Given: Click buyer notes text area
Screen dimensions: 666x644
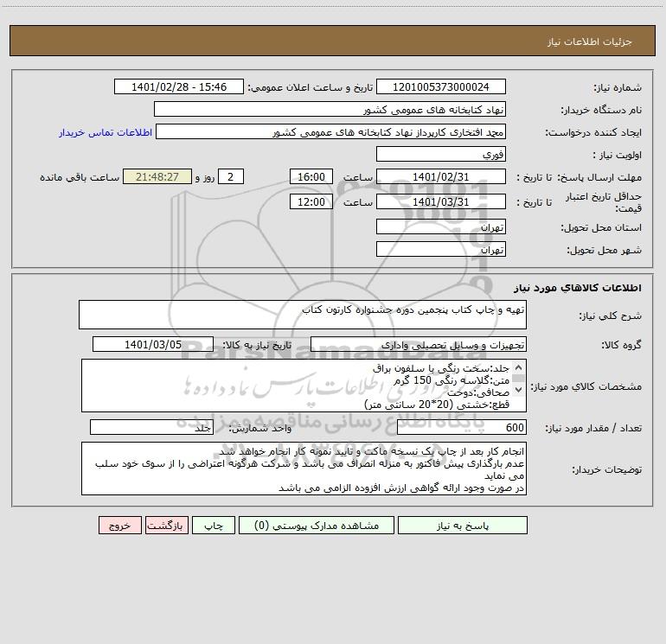Looking at the screenshot, I should coord(304,469).
